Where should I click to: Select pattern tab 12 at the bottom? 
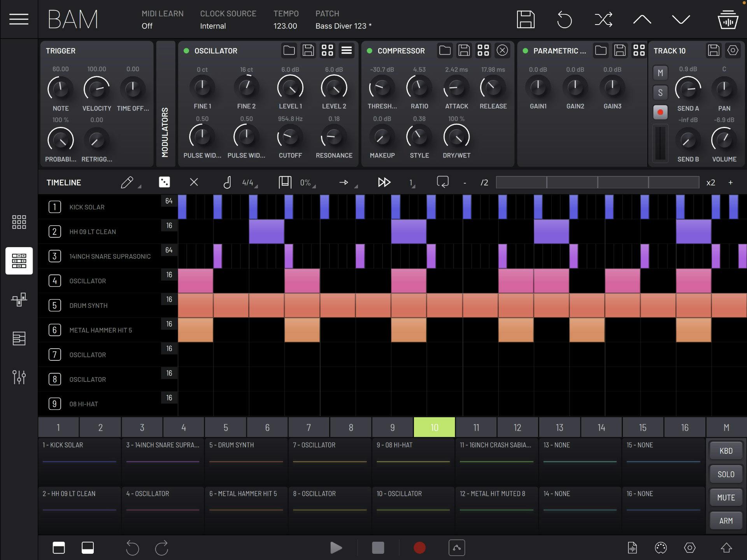(x=517, y=427)
